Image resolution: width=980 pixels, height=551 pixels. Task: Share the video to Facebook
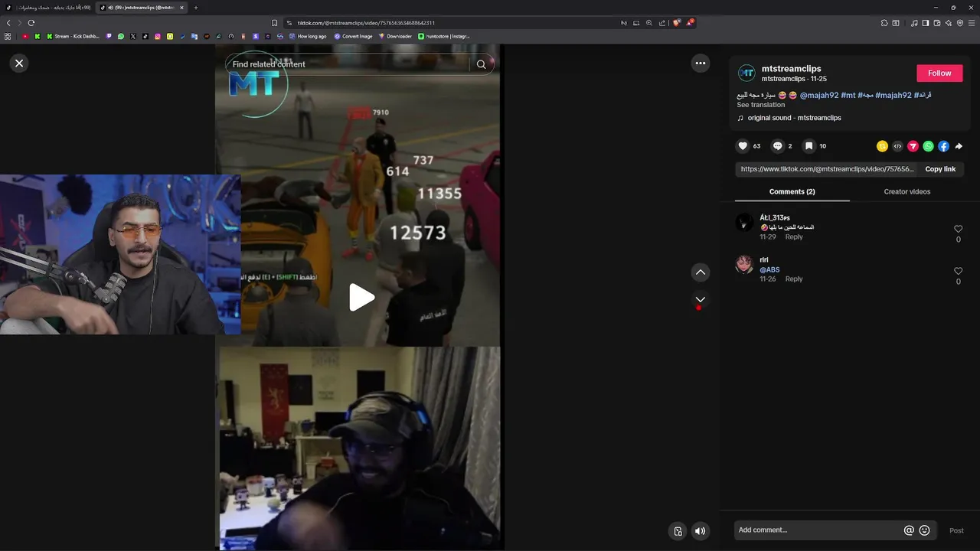coord(943,146)
